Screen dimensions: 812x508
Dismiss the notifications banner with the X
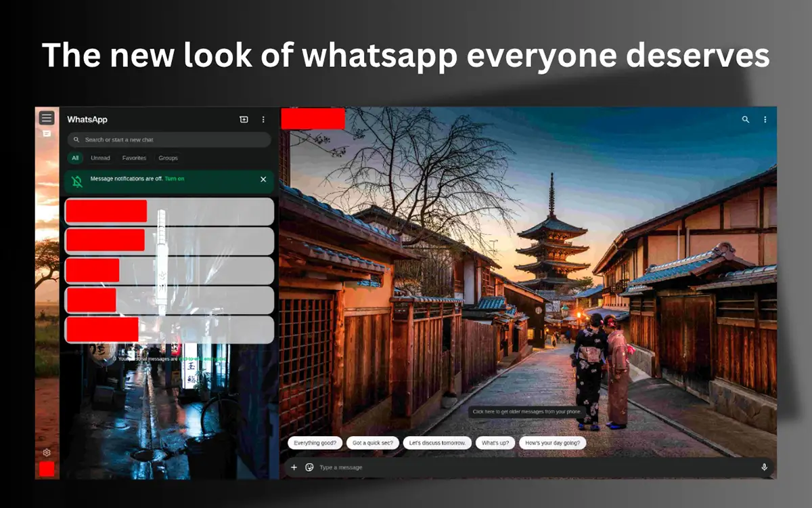coord(263,179)
